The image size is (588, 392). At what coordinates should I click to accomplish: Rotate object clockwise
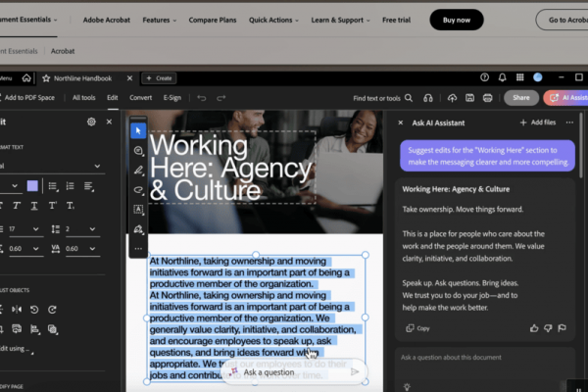click(x=52, y=310)
